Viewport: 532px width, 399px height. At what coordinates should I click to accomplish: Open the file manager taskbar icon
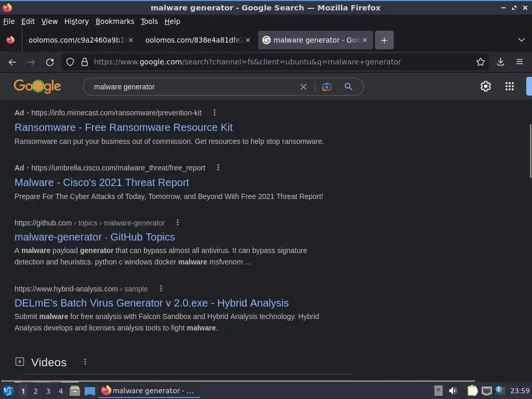[x=75, y=391]
